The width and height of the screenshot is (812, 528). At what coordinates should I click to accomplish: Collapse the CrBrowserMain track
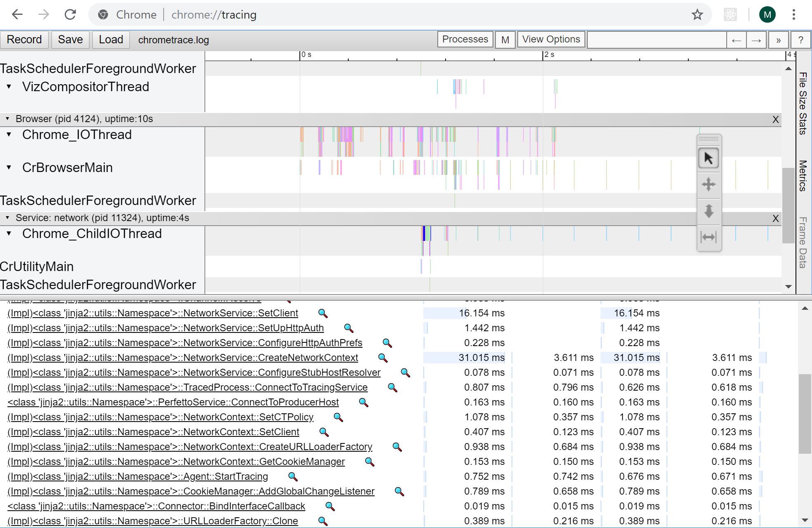(x=9, y=167)
